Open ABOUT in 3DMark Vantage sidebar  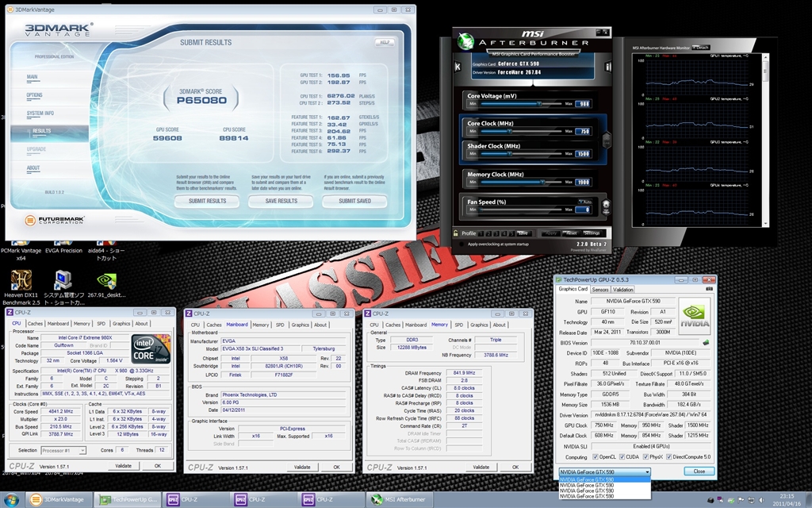(33, 168)
